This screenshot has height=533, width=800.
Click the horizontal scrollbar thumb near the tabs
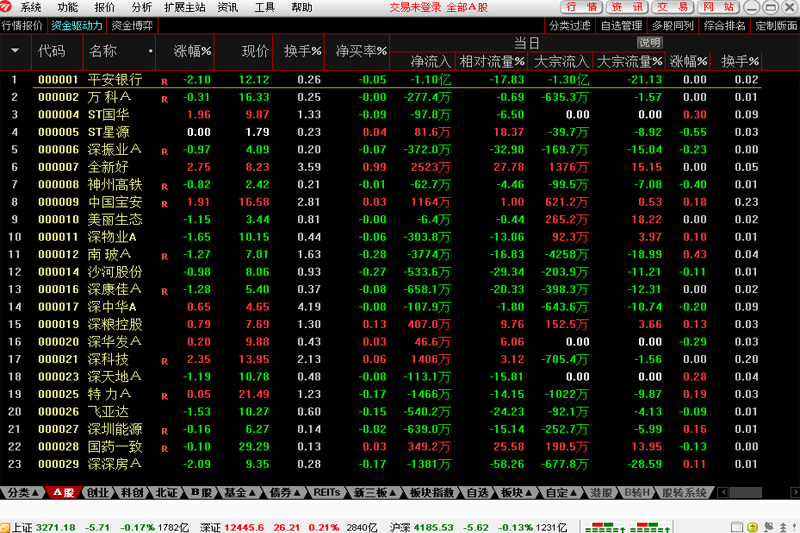point(746,492)
